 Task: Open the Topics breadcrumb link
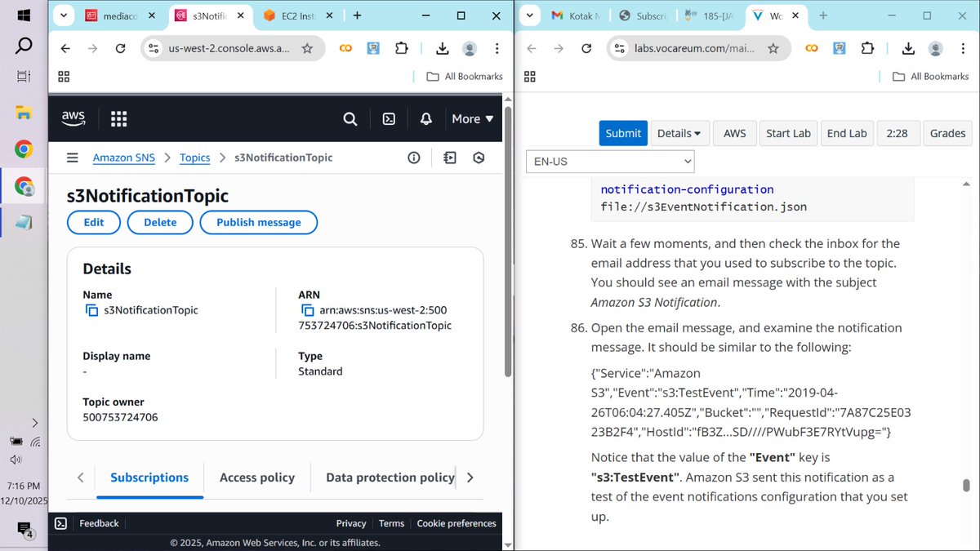195,158
